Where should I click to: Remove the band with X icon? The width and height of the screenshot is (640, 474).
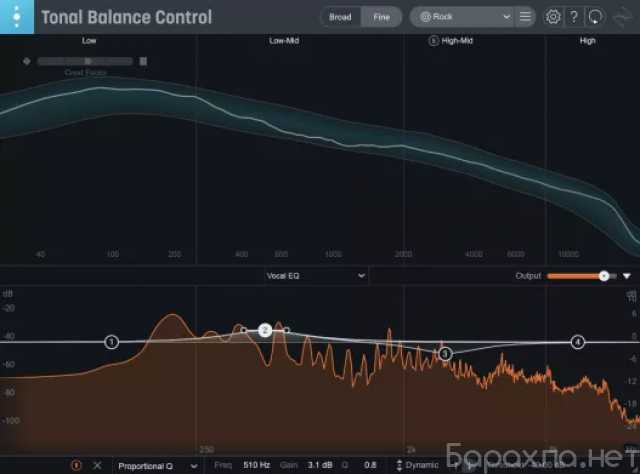(97, 465)
